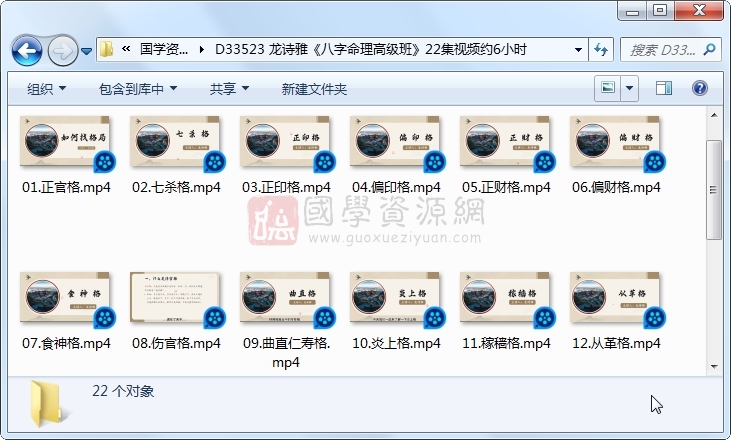Click the file name 02.七杀格.mp4
Image resolution: width=731 pixels, height=440 pixels.
[x=176, y=187]
